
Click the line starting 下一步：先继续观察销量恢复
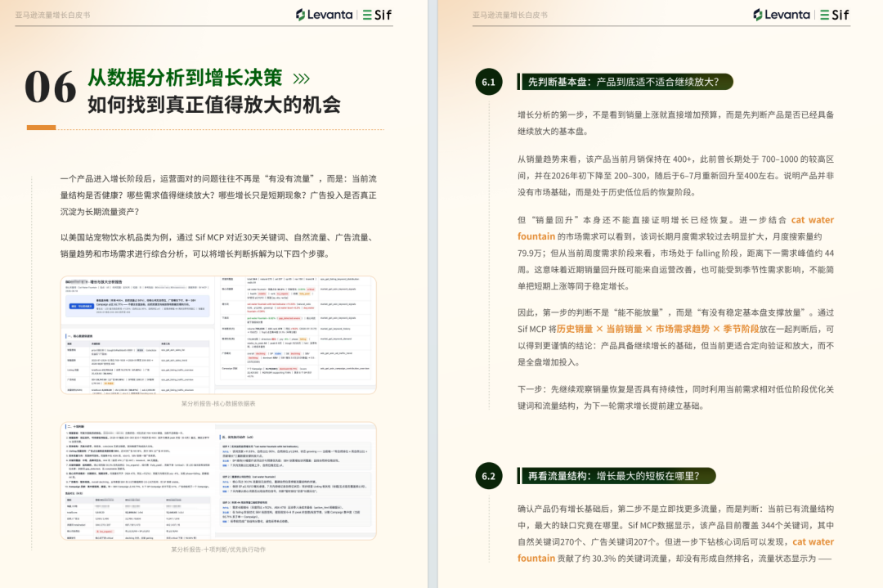click(x=676, y=389)
